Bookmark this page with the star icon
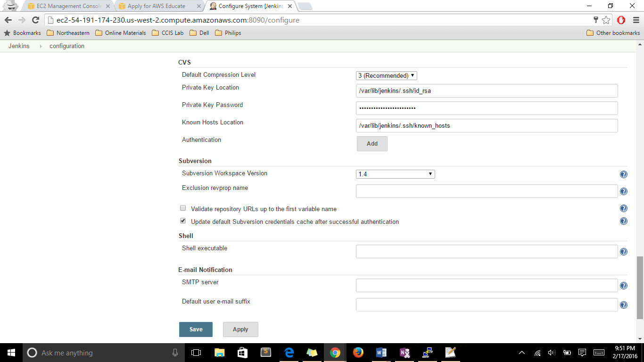Screen dimensions: 644x362 pos(606,20)
